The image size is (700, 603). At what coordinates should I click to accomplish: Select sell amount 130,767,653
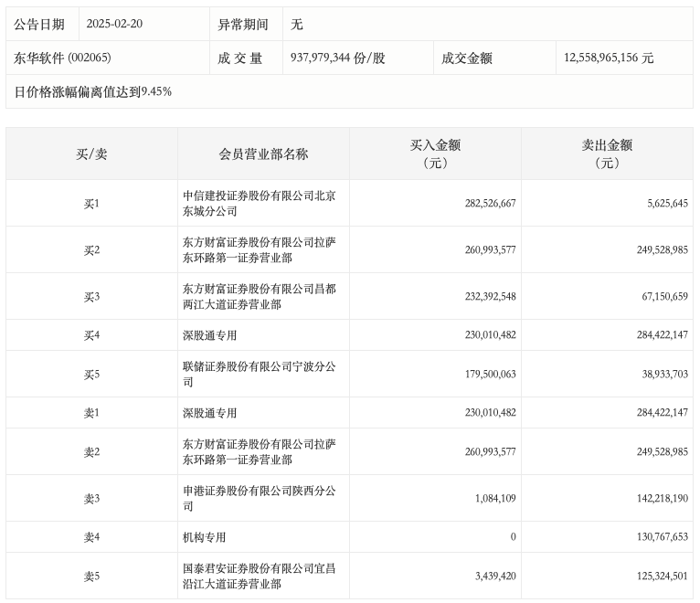click(662, 536)
